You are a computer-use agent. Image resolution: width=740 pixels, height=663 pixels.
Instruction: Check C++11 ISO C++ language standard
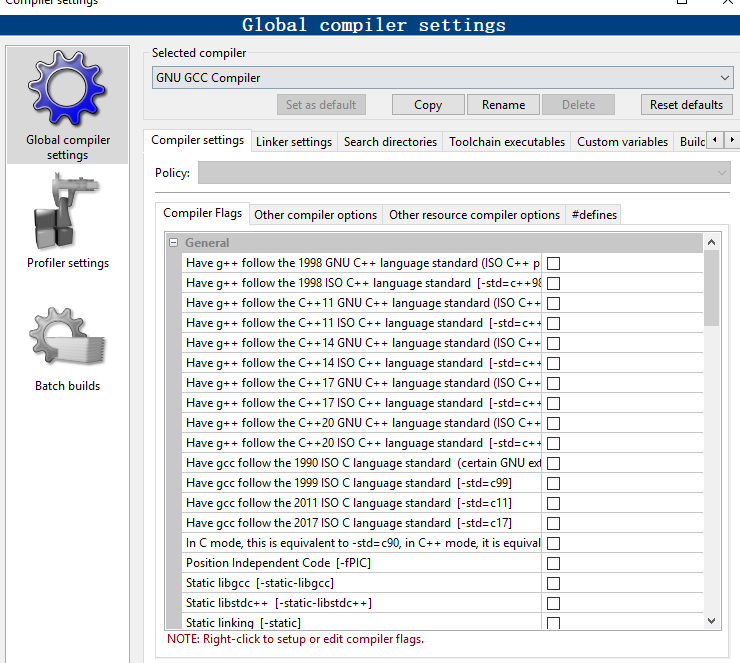tap(553, 323)
